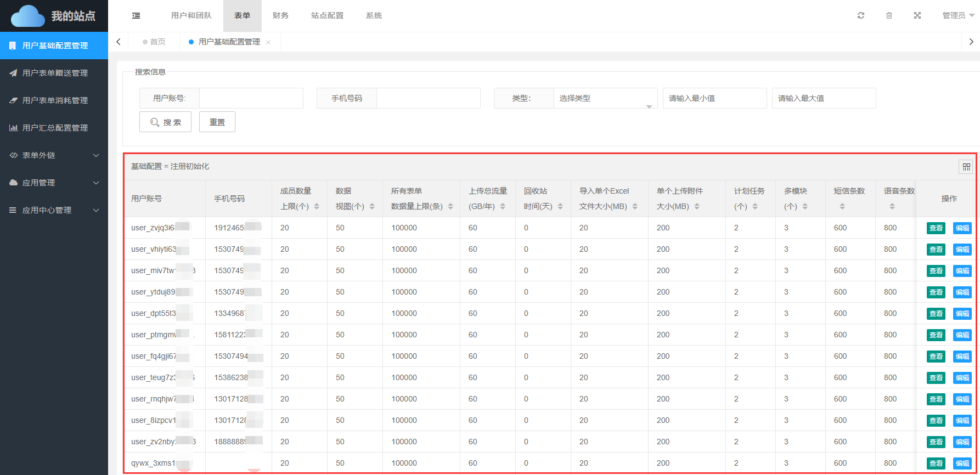This screenshot has width=980, height=475.
Task: Open the column filter grid icon
Action: coord(966,167)
